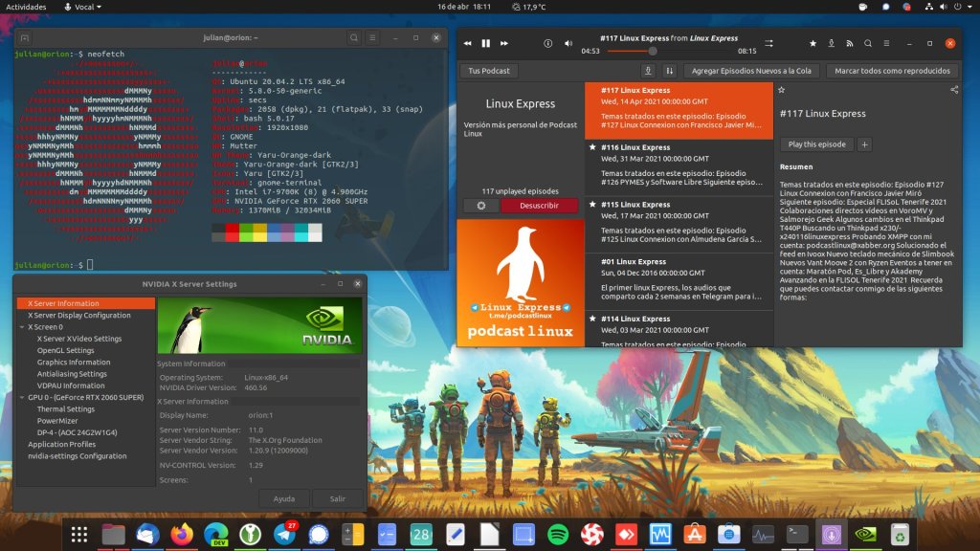Open the episode info icon
This screenshot has height=551, width=980.
pos(548,43)
